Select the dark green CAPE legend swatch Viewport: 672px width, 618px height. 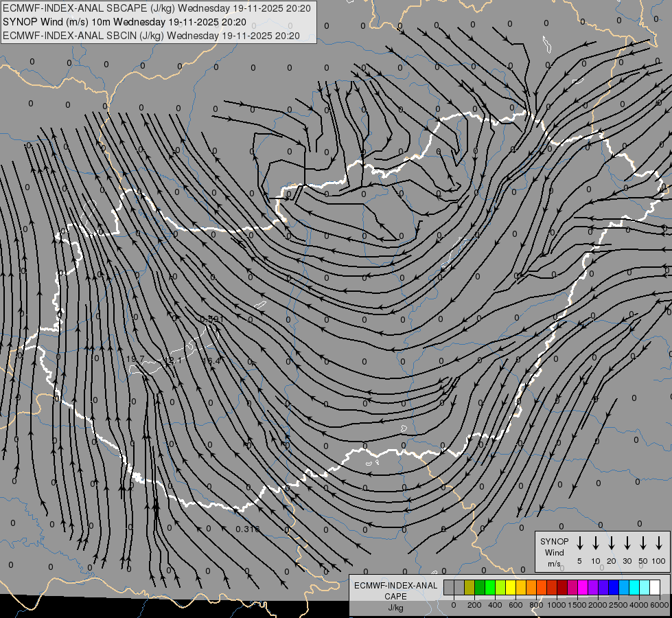pyautogui.click(x=480, y=587)
